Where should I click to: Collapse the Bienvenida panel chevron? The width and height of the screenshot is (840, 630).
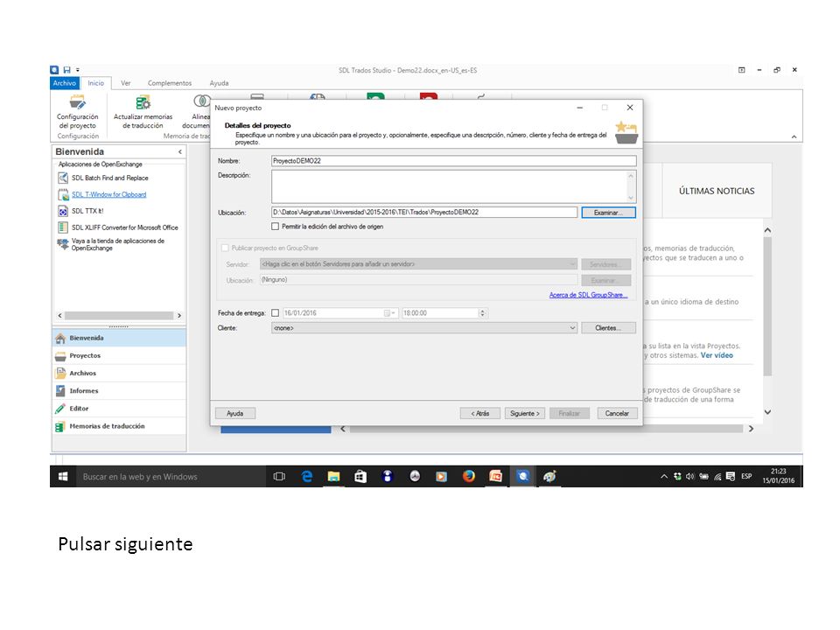(180, 152)
